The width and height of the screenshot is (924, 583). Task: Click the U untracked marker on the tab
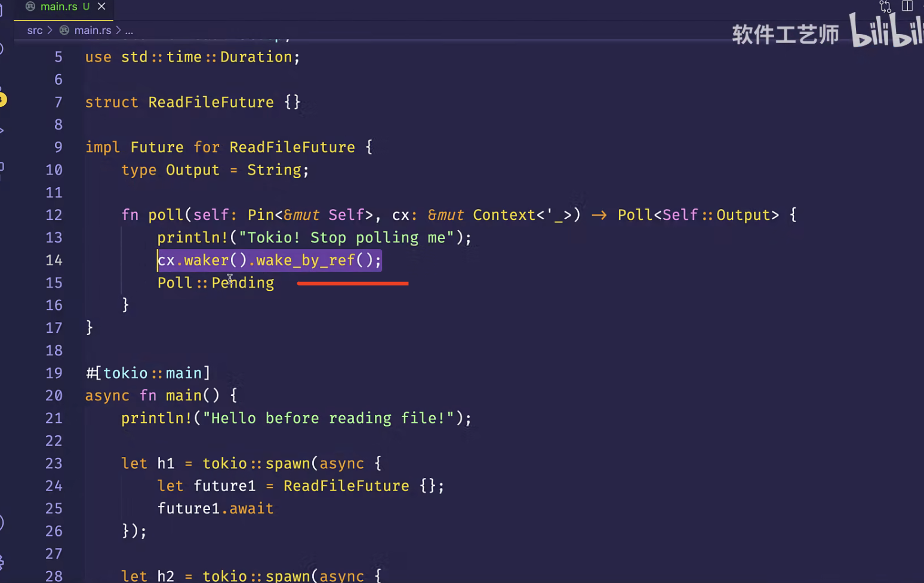point(87,7)
